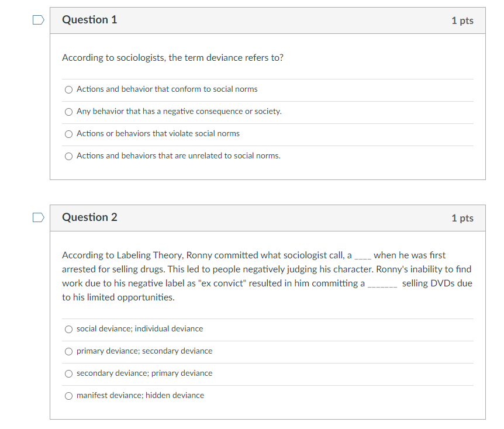Flag Question 1 using the bookmark icon
The height and width of the screenshot is (429, 504).
click(x=38, y=19)
